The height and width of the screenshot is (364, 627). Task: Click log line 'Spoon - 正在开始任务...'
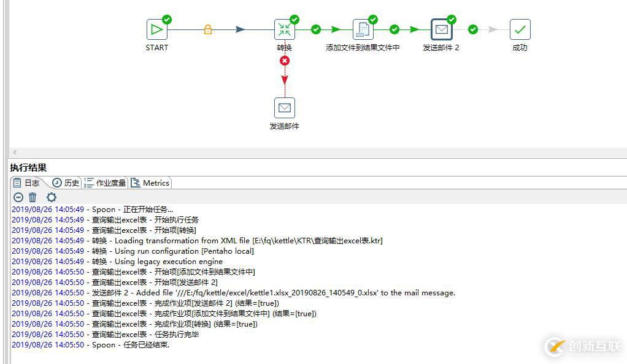[93, 210]
